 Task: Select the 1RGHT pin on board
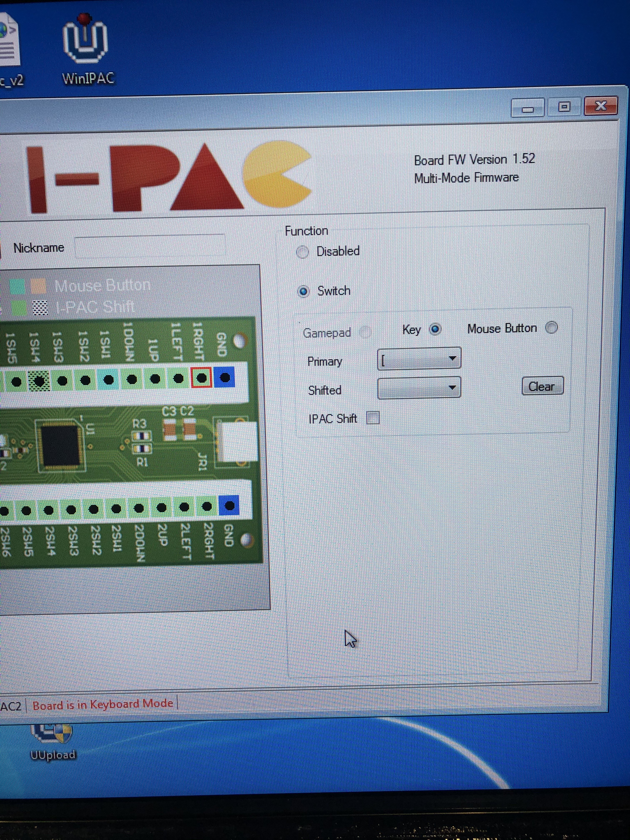201,377
